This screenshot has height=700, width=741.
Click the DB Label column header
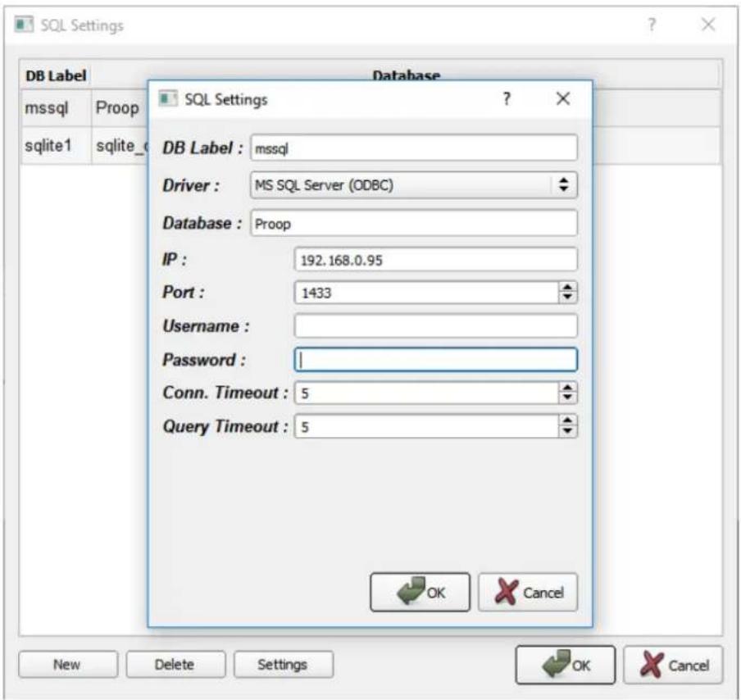(55, 75)
